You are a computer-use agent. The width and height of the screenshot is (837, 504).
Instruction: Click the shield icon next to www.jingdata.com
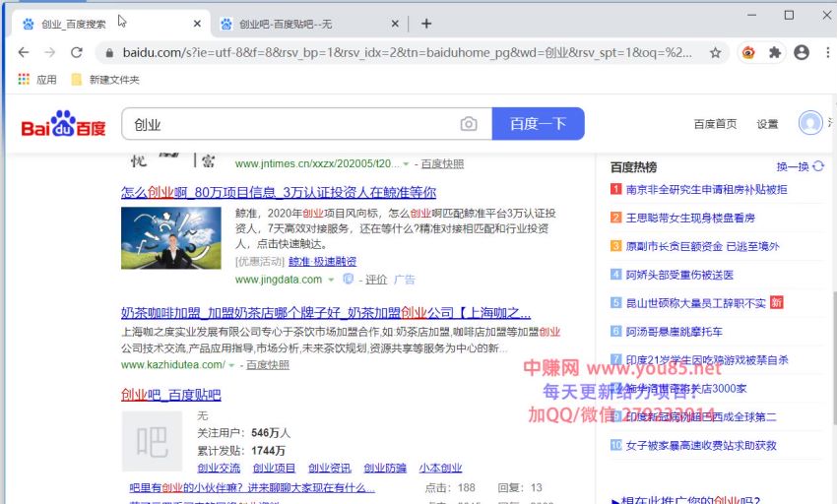pos(348,279)
